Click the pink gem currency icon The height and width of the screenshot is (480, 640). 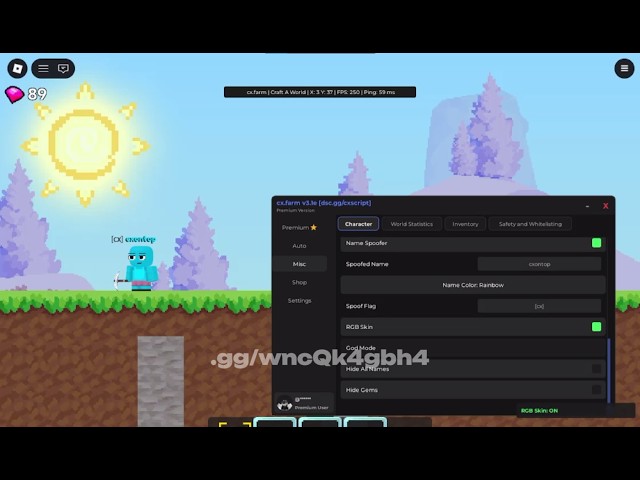tap(14, 94)
